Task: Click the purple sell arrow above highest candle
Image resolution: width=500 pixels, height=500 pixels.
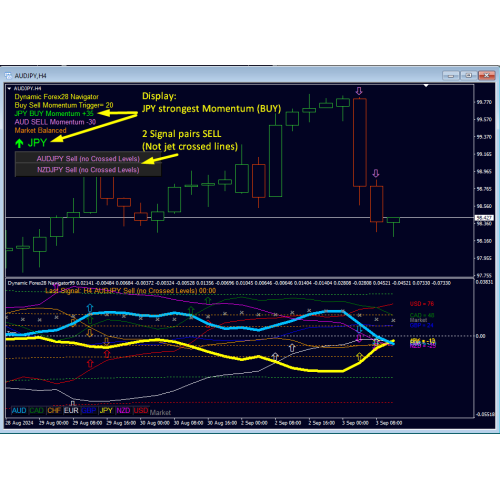Action: [x=359, y=91]
